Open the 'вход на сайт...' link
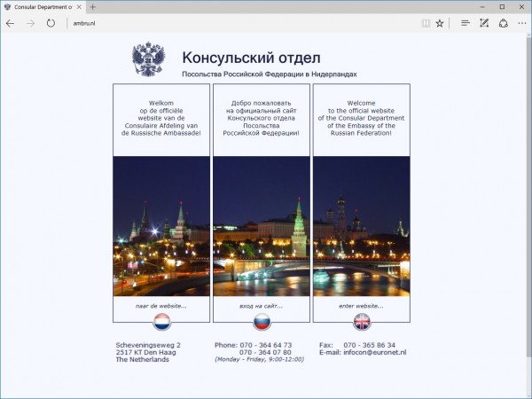The height and width of the screenshot is (399, 532). [262, 305]
